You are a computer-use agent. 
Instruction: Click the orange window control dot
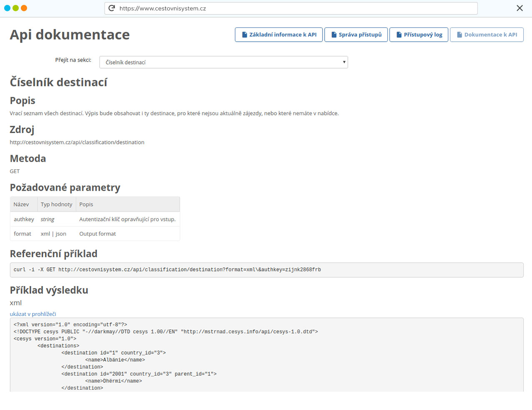[24, 8]
